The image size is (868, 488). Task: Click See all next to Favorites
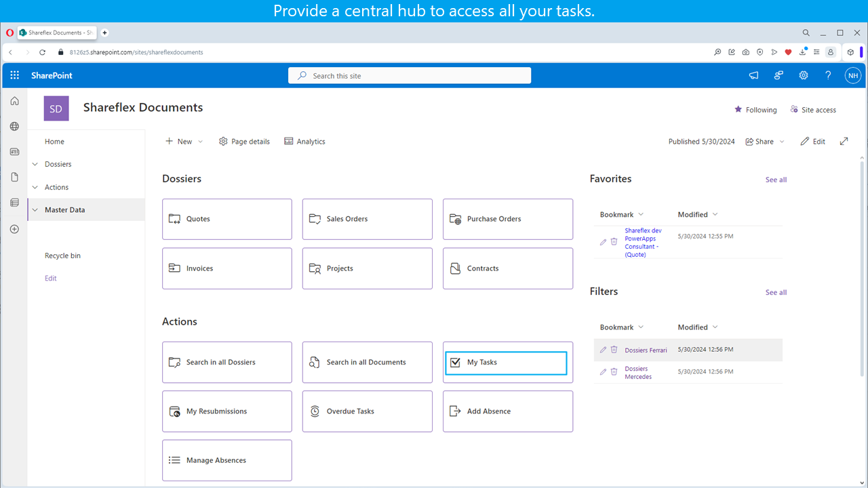(x=776, y=180)
